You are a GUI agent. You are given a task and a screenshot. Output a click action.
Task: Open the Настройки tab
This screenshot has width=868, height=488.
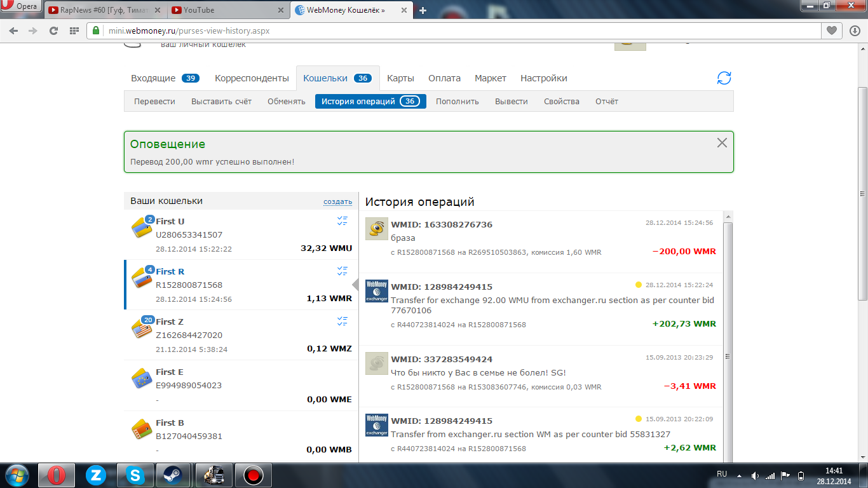coord(544,78)
